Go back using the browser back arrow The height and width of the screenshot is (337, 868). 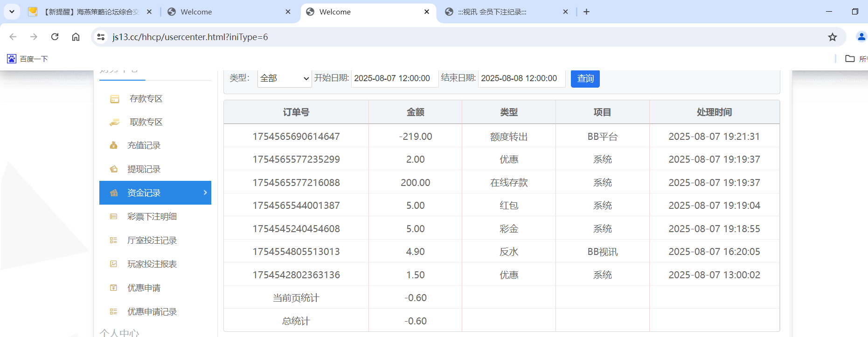tap(13, 37)
